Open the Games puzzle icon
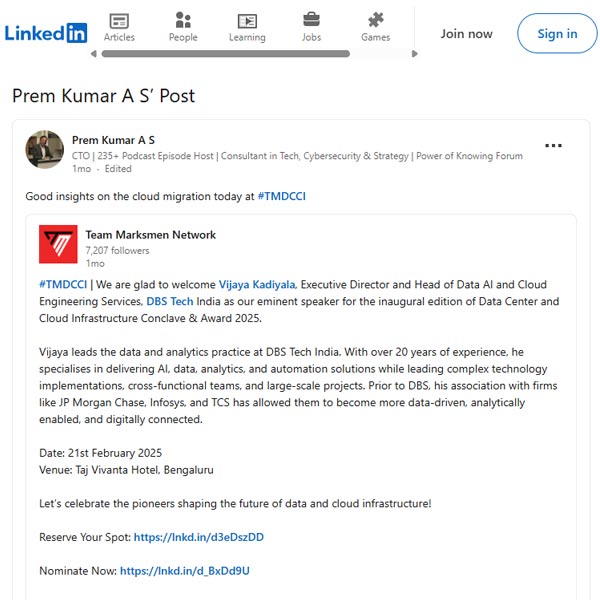This screenshot has width=600, height=600. [x=375, y=20]
